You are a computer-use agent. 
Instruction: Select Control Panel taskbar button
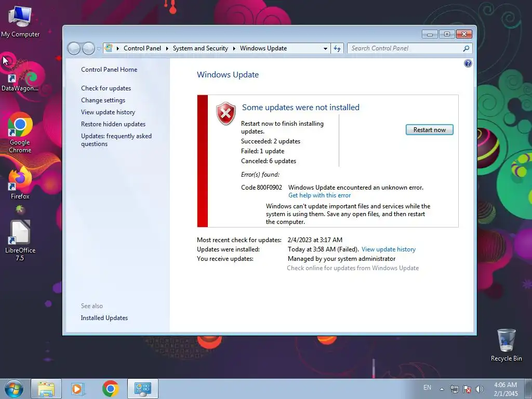(143, 389)
